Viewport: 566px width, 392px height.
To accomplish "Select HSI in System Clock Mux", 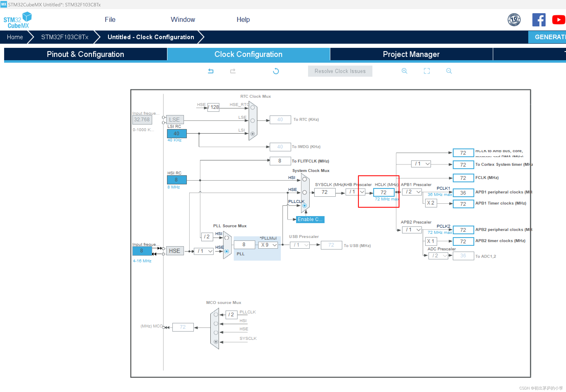I will (x=305, y=179).
